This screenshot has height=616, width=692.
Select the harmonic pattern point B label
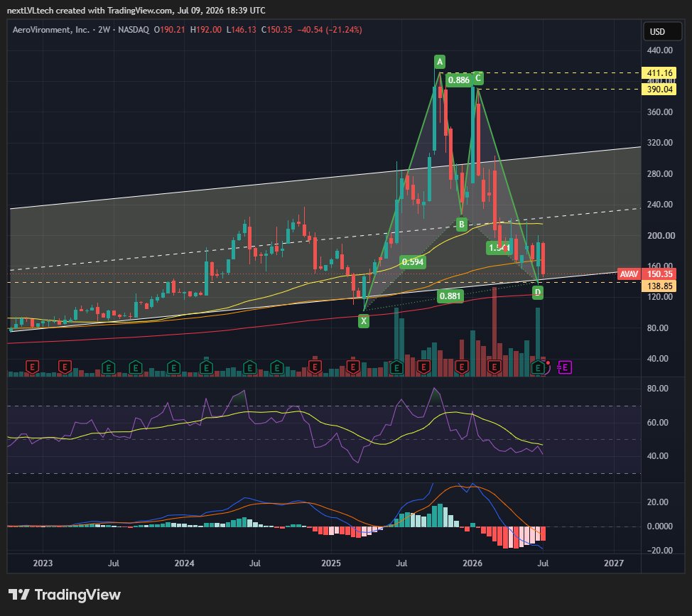tap(462, 224)
